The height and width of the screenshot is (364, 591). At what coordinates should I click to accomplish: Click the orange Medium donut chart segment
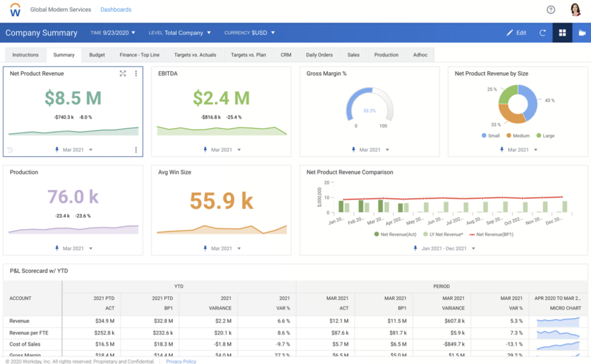click(x=510, y=115)
